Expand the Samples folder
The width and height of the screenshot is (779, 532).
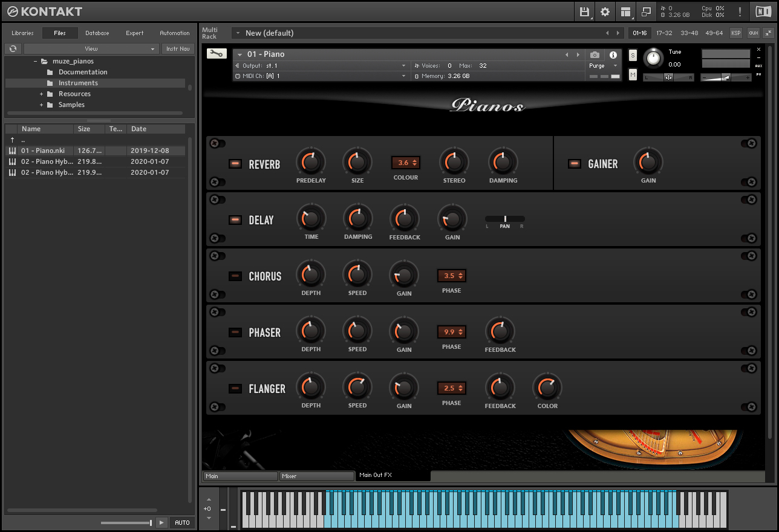tap(42, 105)
